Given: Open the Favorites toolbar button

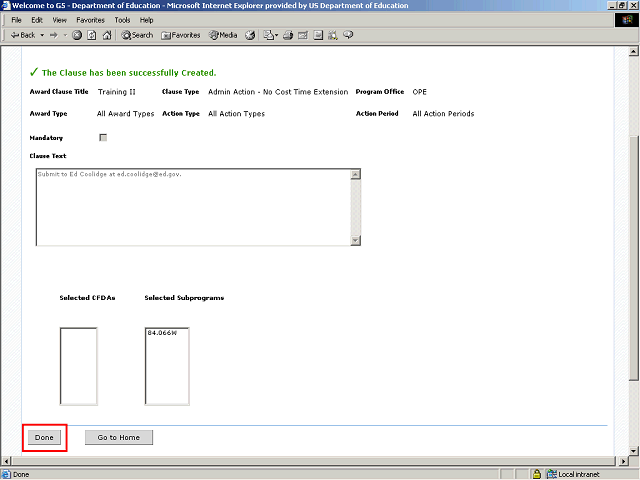Looking at the screenshot, I should (181, 36).
